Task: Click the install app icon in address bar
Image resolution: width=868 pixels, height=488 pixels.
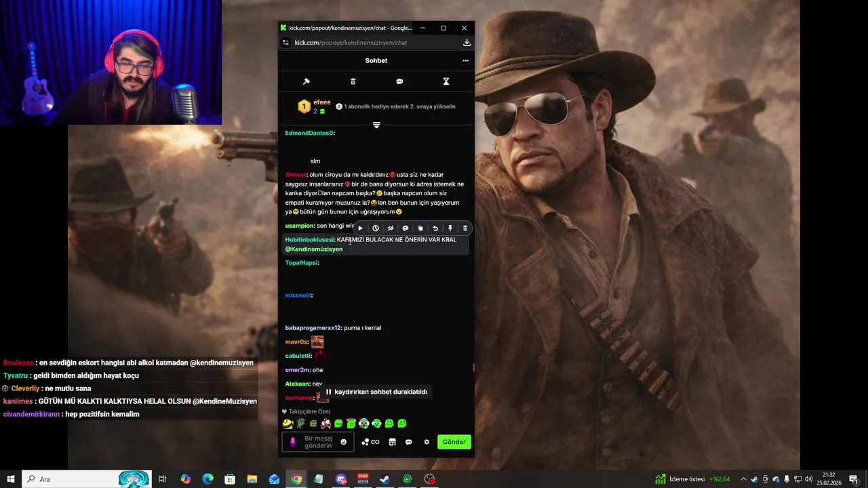Action: tap(467, 42)
